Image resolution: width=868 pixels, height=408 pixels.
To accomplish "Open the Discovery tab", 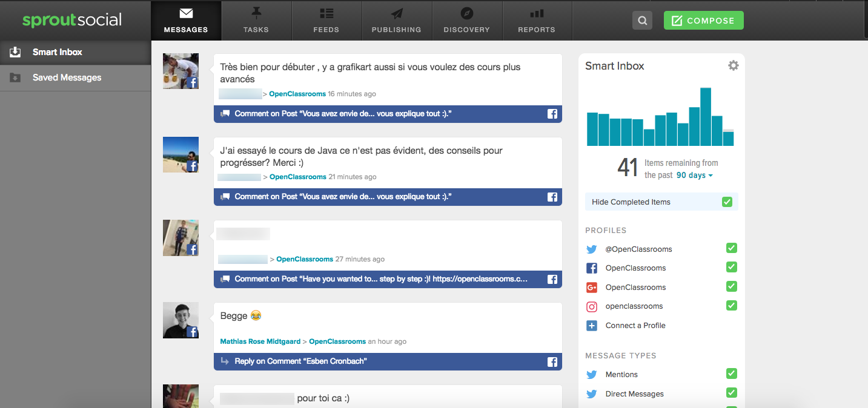I will tap(466, 21).
